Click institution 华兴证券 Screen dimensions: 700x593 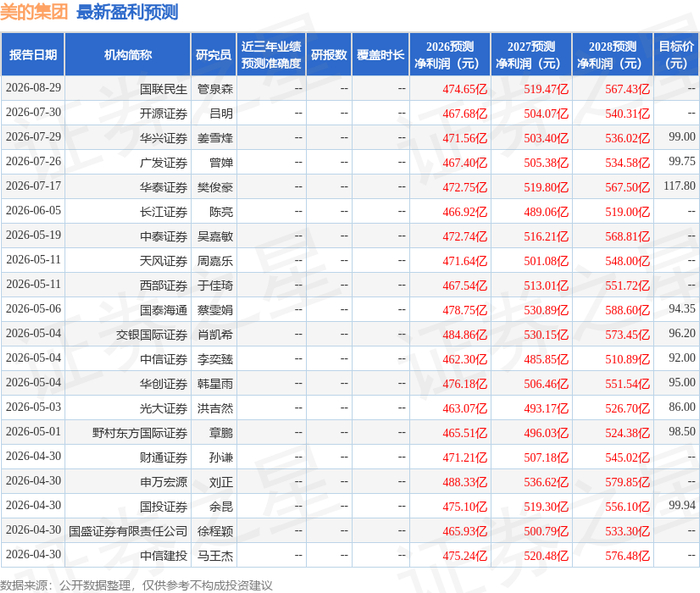[163, 138]
